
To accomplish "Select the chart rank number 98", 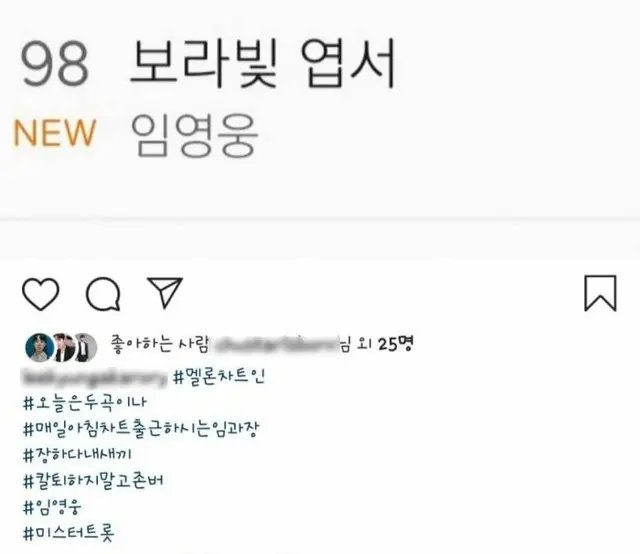I will point(55,64).
